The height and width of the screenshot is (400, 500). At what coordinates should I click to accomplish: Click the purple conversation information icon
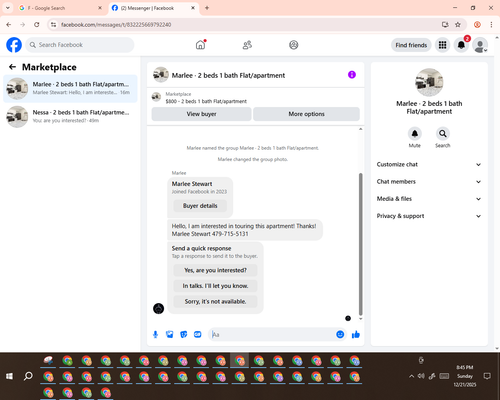(x=352, y=75)
